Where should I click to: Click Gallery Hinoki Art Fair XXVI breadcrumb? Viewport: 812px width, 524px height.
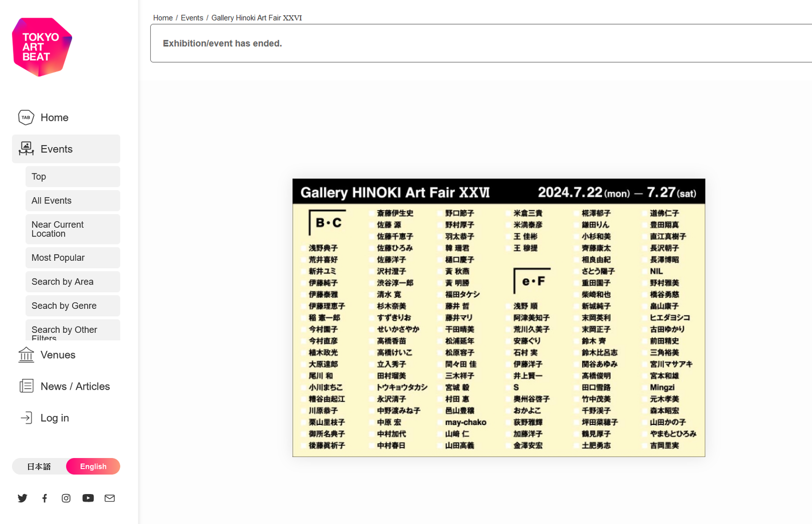click(x=256, y=18)
